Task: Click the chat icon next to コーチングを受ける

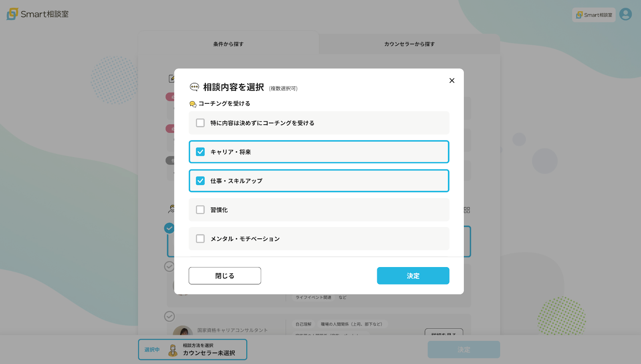Action: point(193,103)
